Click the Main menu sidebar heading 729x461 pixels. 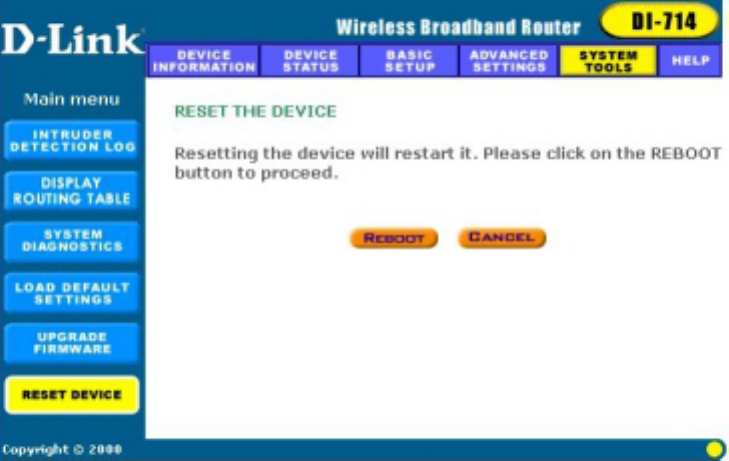(72, 99)
